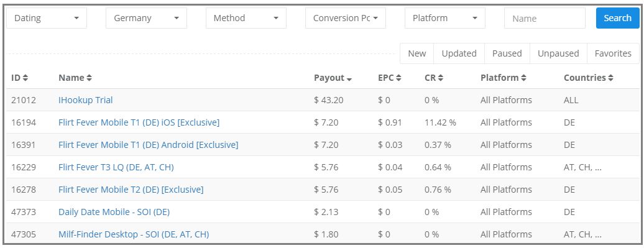This screenshot has width=644, height=248.
Task: Open the Conversion Point dropdown
Action: pos(346,18)
